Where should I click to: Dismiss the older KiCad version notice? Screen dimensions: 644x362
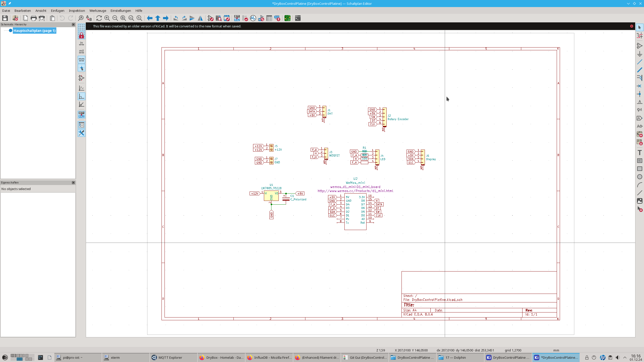[x=631, y=26]
